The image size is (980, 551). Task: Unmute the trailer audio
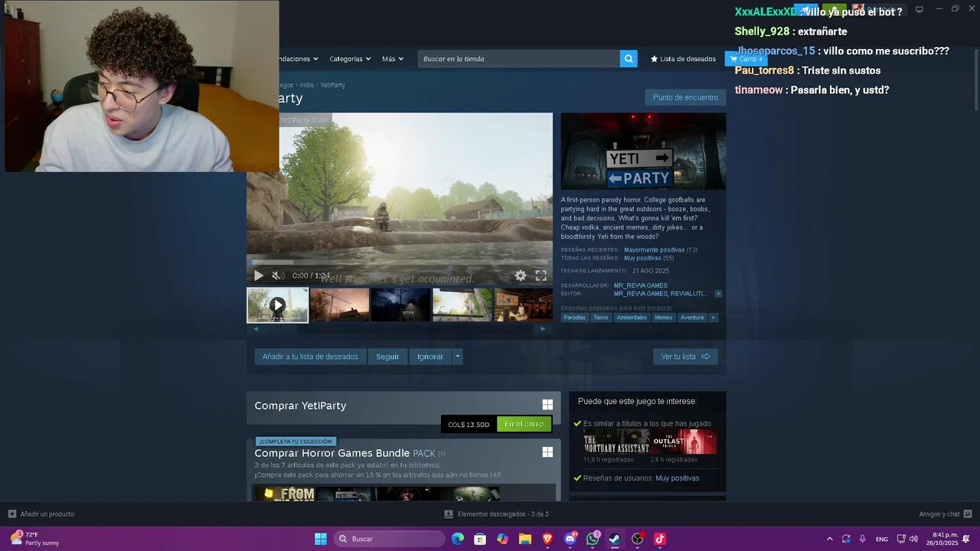tap(276, 275)
